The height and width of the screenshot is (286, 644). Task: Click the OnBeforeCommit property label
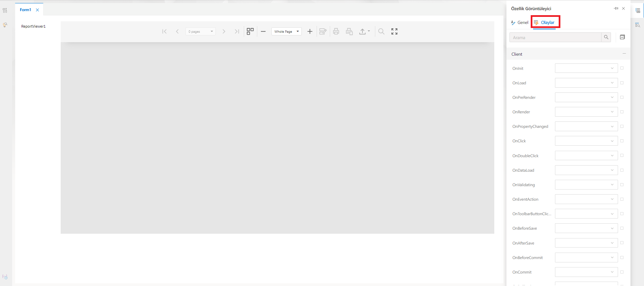528,258
